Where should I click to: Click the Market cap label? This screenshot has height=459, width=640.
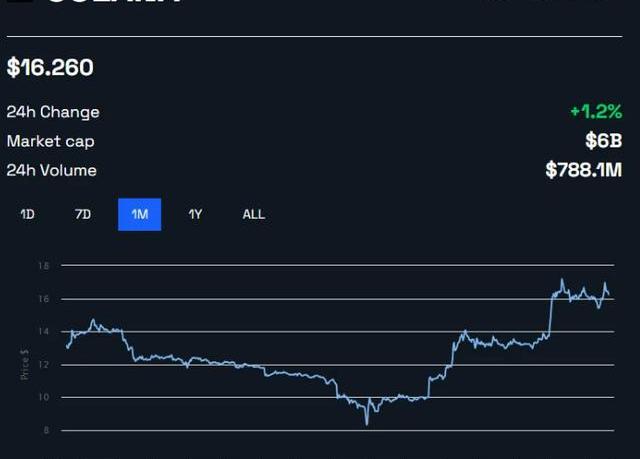50,141
